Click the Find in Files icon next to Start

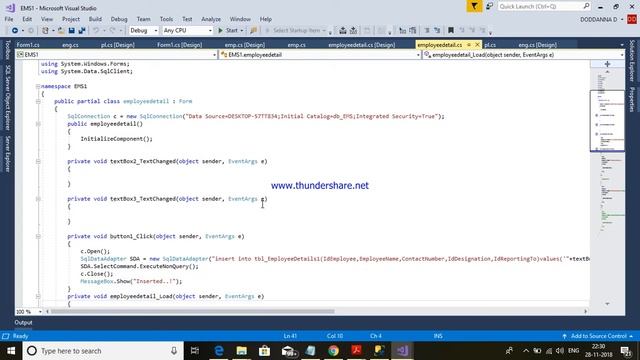[x=253, y=31]
